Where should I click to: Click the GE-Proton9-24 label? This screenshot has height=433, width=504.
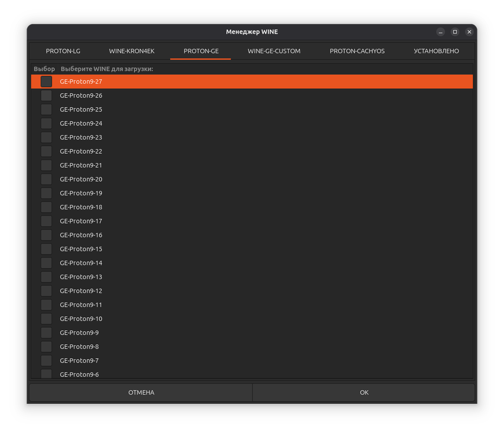coord(81,123)
